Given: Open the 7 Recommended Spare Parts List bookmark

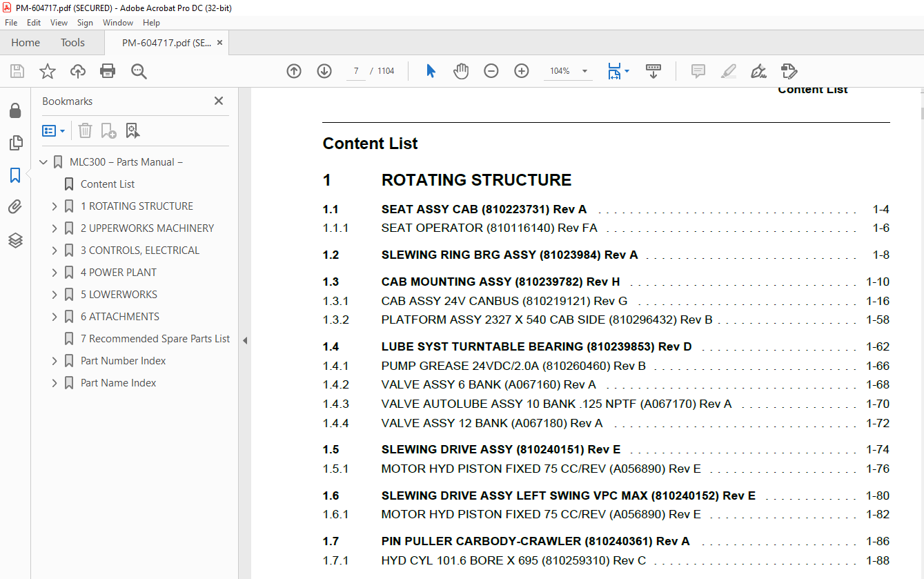Looking at the screenshot, I should 155,339.
